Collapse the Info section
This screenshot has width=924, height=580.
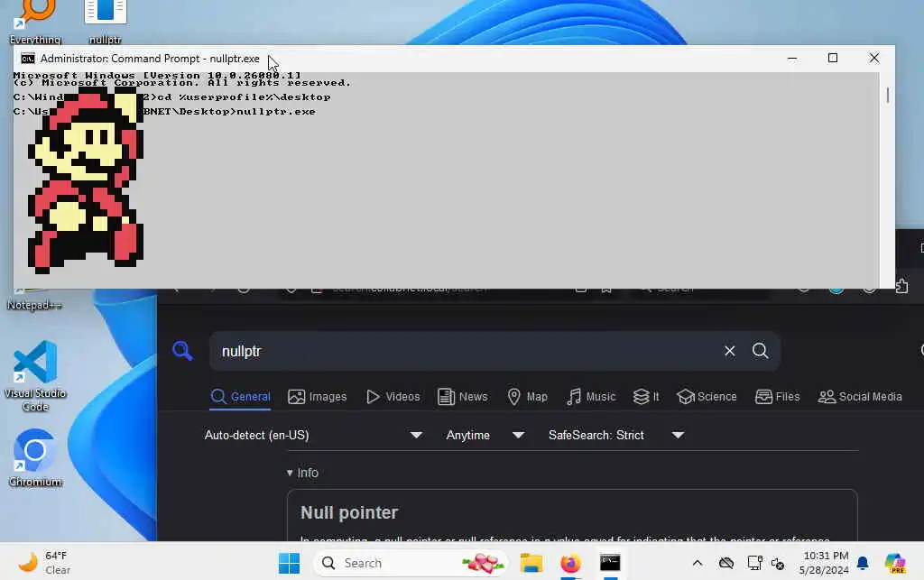click(302, 473)
